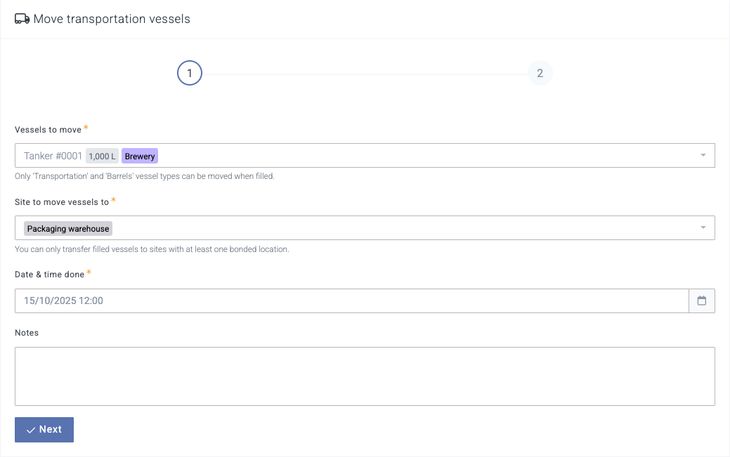The height and width of the screenshot is (457, 730).
Task: Expand the Vessels to move dropdown arrow
Action: coord(702,156)
